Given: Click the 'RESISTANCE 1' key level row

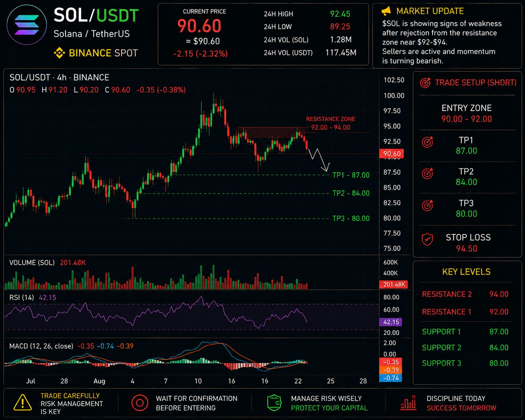Looking at the screenshot, I should (465, 312).
